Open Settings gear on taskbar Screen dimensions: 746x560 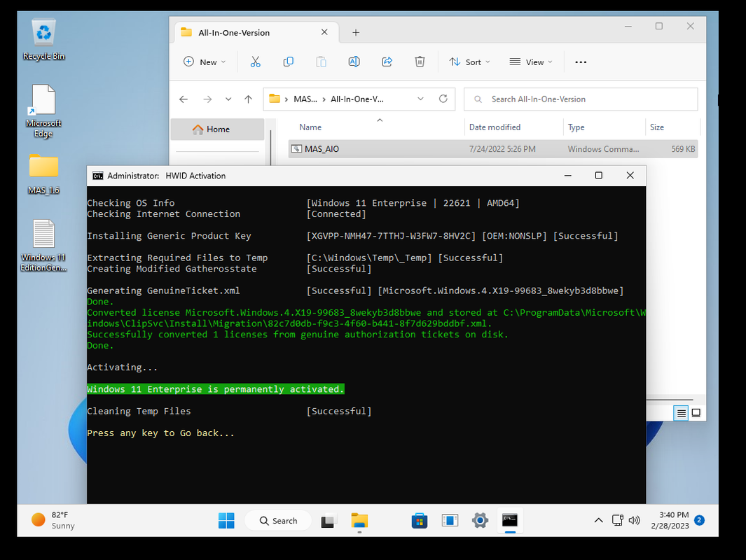tap(480, 521)
